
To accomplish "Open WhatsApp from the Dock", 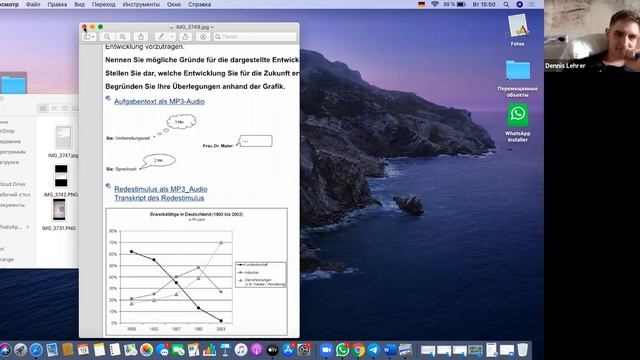I will coord(342,350).
